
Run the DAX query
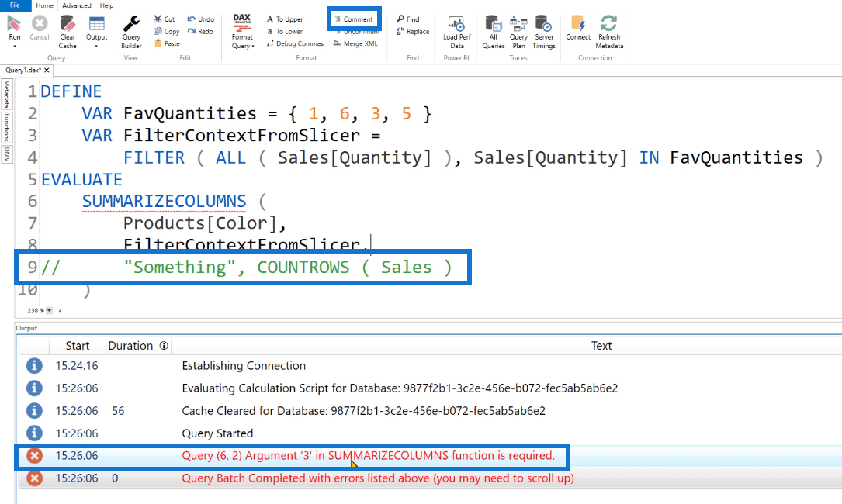click(x=15, y=27)
